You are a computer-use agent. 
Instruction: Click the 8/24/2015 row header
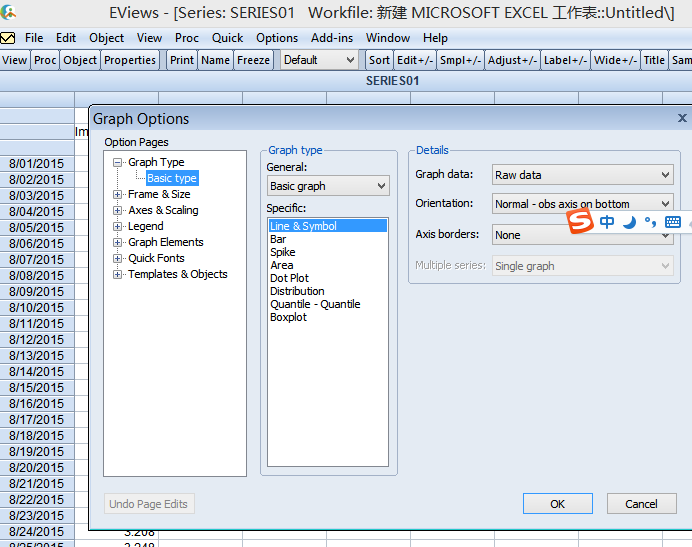[x=37, y=532]
